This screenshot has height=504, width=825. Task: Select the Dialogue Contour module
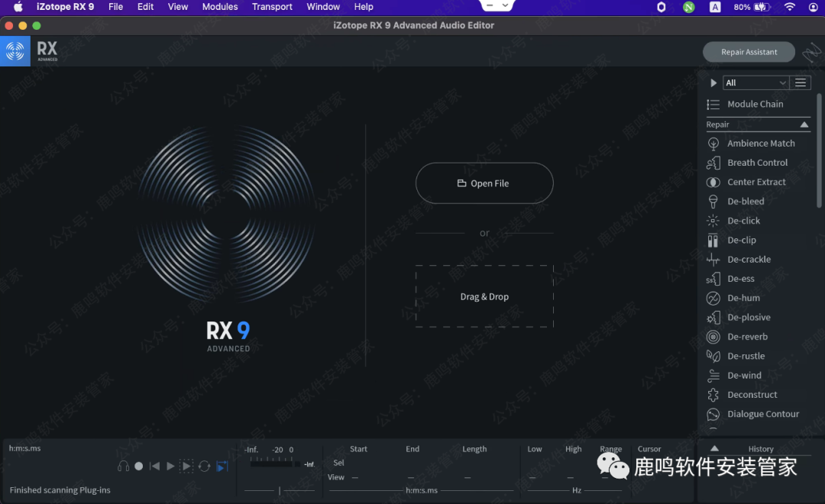coord(762,414)
